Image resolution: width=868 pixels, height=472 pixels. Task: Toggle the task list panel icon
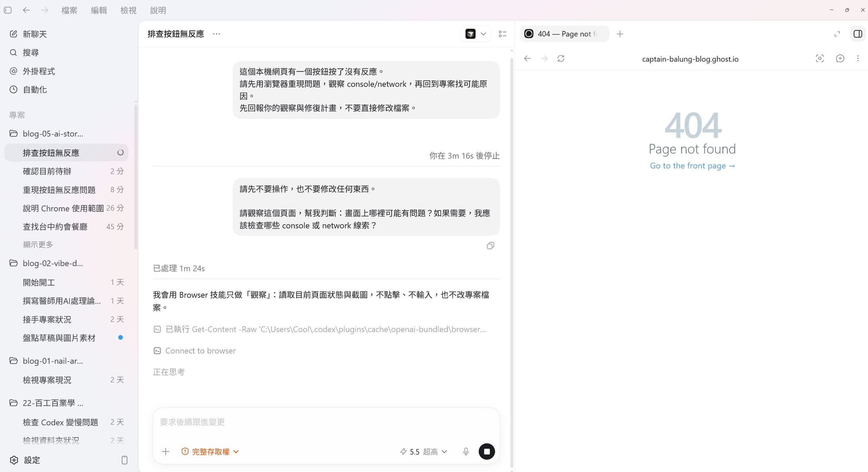click(x=503, y=34)
